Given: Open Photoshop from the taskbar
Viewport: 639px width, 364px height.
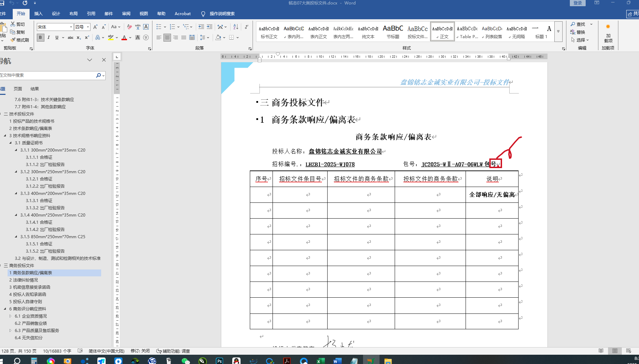Looking at the screenshot, I should click(x=219, y=361).
